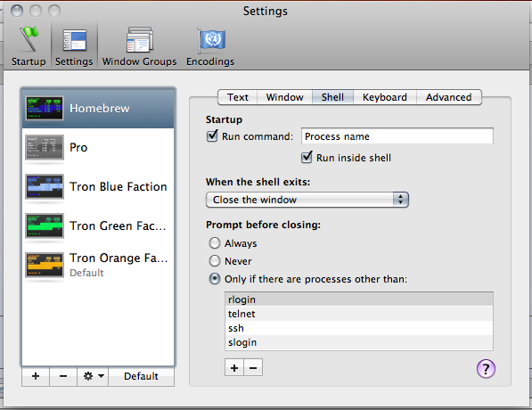
Task: Remove selected profile with minus button
Action: click(63, 376)
